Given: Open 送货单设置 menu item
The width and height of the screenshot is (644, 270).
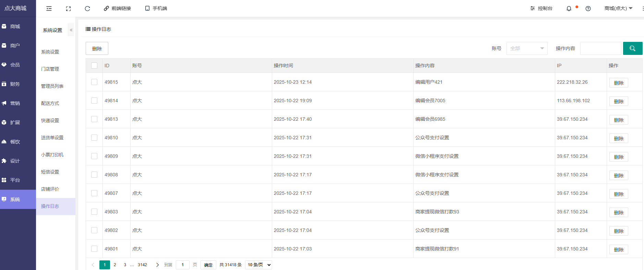Looking at the screenshot, I should coord(52,138).
